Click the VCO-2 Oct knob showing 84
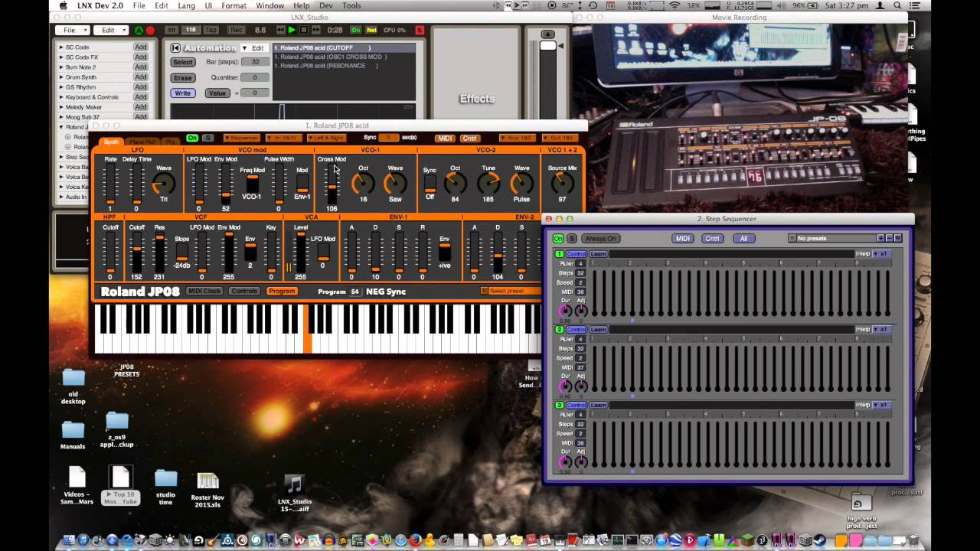 click(x=455, y=183)
